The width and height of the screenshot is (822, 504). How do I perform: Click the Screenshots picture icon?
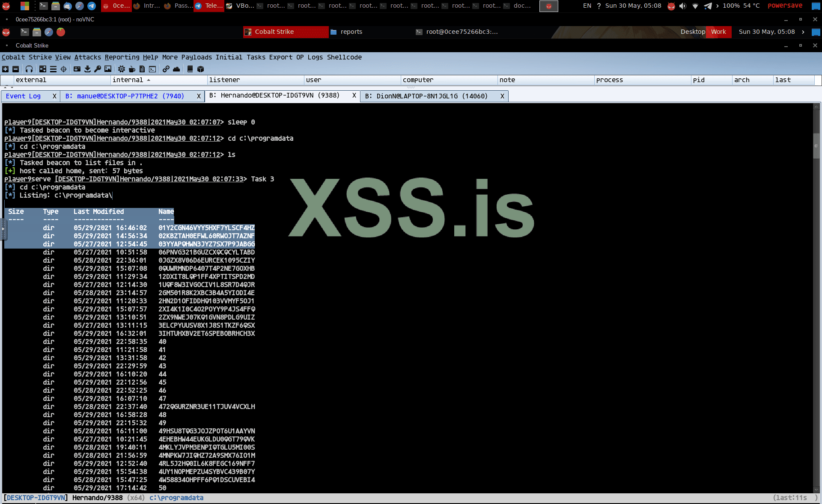108,69
